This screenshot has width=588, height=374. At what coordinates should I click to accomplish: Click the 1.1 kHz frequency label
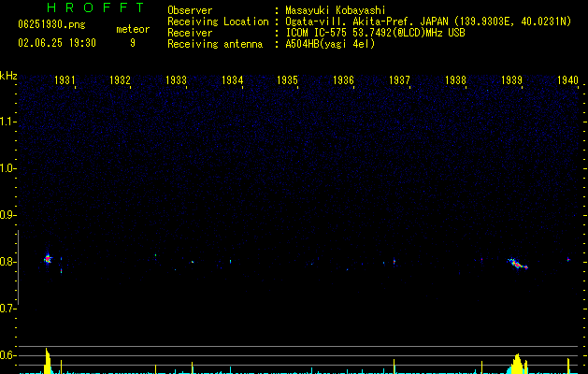[7, 122]
